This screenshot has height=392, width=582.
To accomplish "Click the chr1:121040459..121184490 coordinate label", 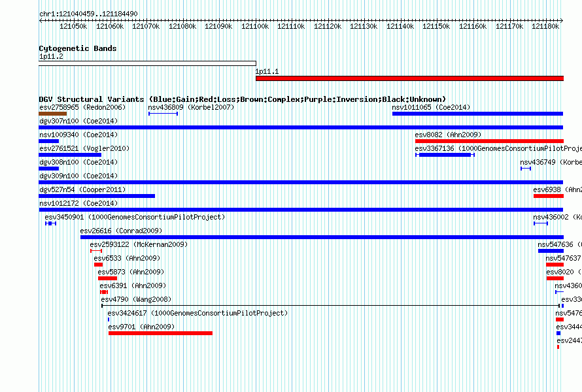I will pos(88,14).
